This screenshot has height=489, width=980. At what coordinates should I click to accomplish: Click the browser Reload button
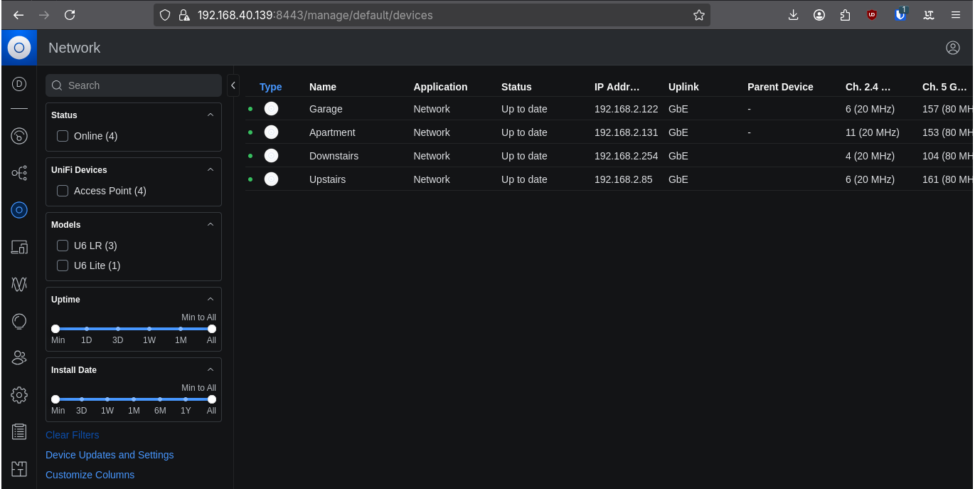70,15
